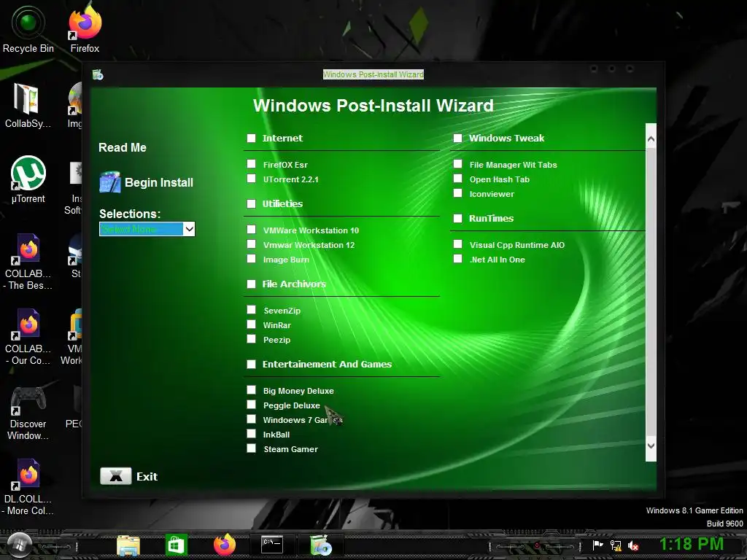Check the Peezip checkbox
This screenshot has height=560, width=747.
coord(251,339)
